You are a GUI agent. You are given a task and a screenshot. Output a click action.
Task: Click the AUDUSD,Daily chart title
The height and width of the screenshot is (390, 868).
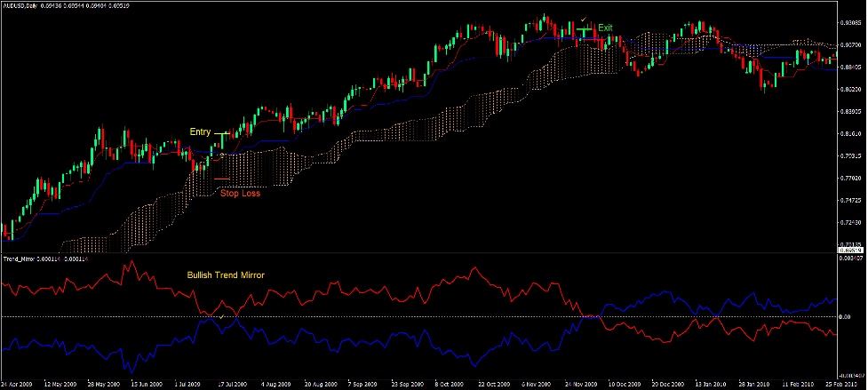pyautogui.click(x=25, y=6)
